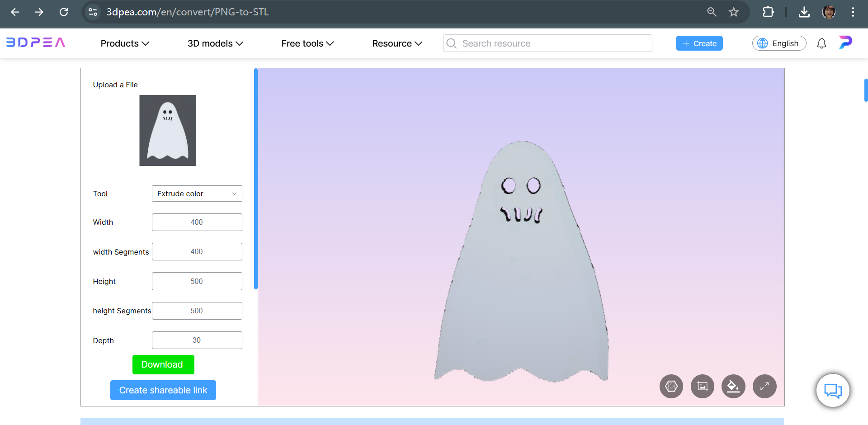The height and width of the screenshot is (425, 868).
Task: Edit the Depth value field
Action: click(x=197, y=340)
